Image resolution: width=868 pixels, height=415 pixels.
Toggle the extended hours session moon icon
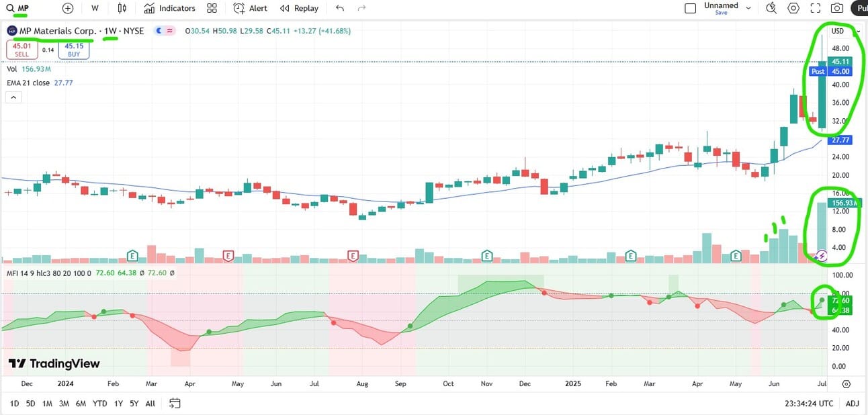coord(159,31)
